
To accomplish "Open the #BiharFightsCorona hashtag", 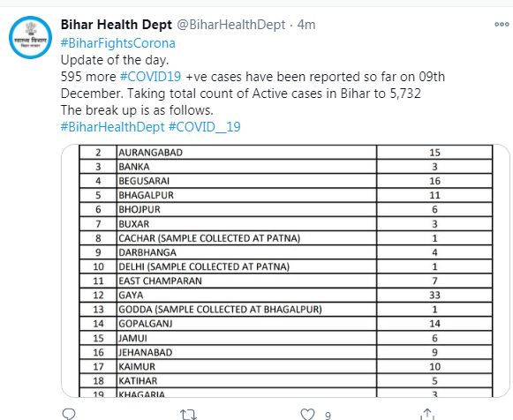I will (118, 43).
